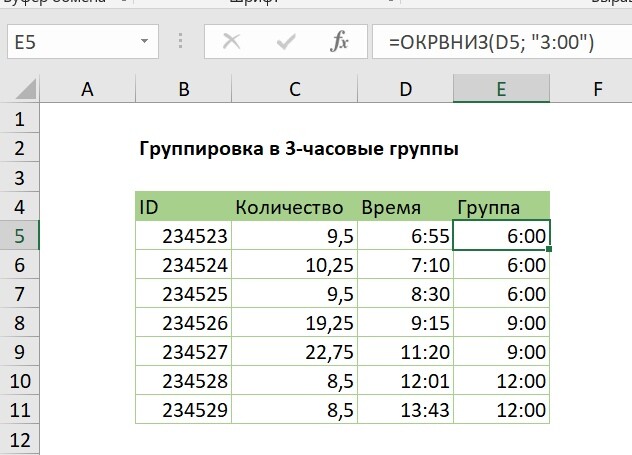Screen dimensions: 632x455
Task: Click the formula bar resize dots handle
Action: click(181, 41)
